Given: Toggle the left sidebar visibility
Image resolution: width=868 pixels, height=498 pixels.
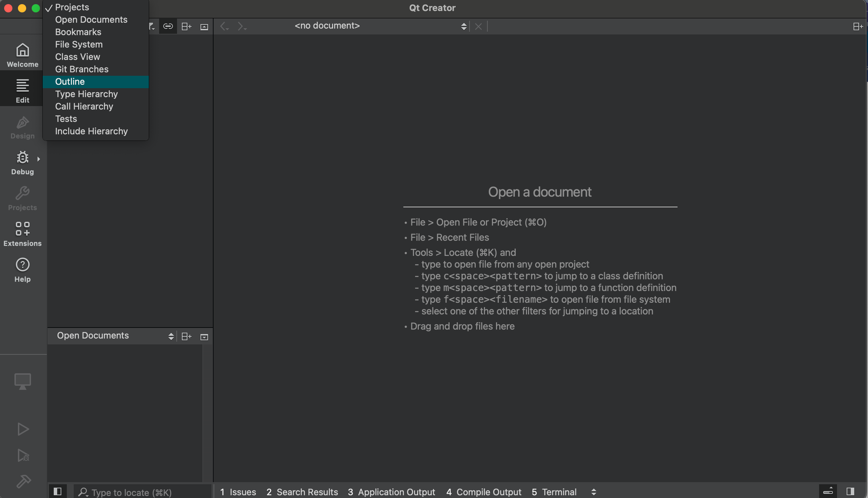Looking at the screenshot, I should 58,491.
